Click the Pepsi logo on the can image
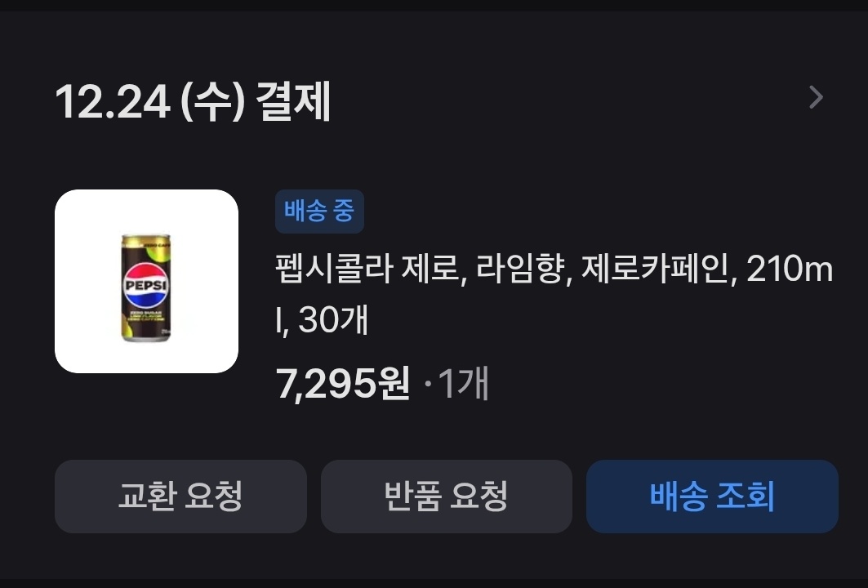Viewport: 868px width, 588px height. pos(145,286)
